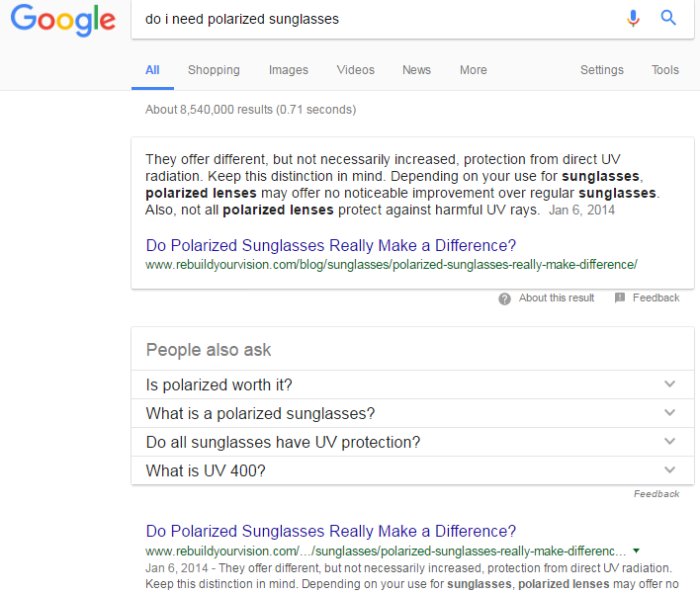This screenshot has width=700, height=595.
Task: Click the Feedback flag icon under snippet
Action: (620, 297)
